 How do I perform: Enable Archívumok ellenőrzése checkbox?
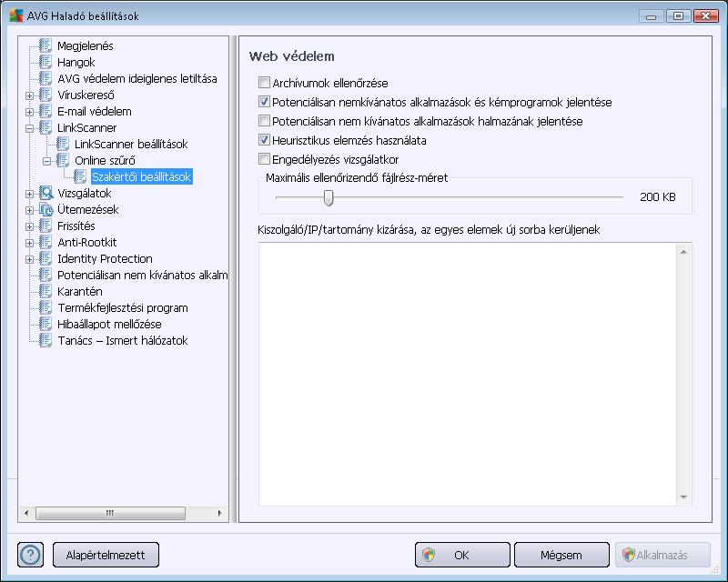[x=264, y=83]
